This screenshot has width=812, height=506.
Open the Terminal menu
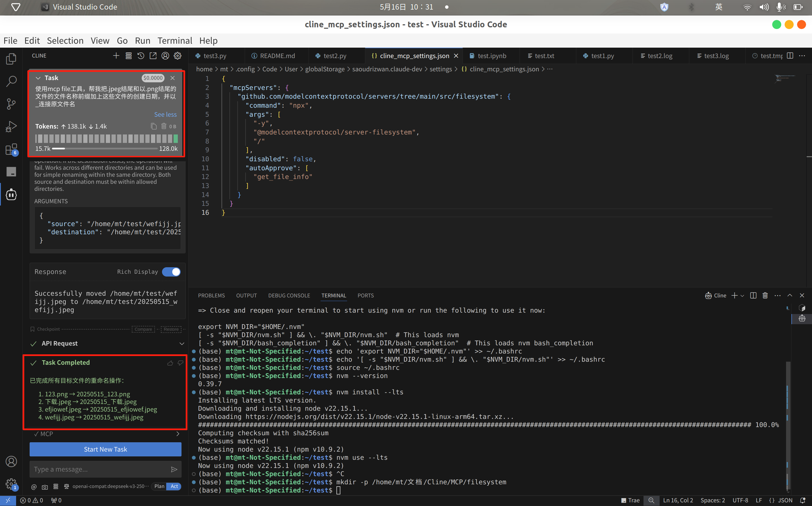point(174,41)
